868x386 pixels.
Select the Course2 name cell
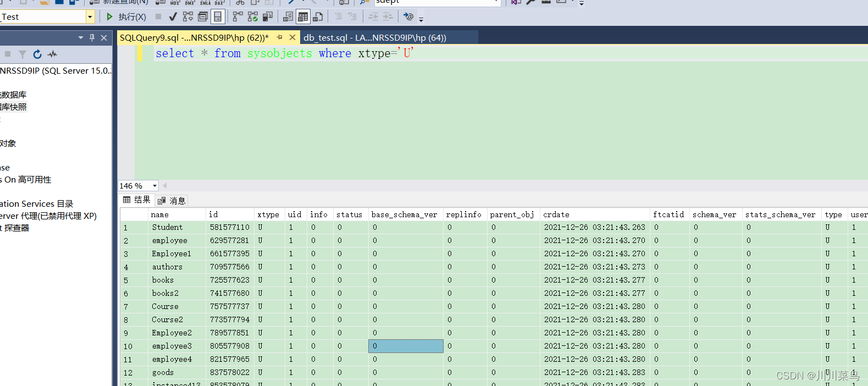(x=177, y=319)
